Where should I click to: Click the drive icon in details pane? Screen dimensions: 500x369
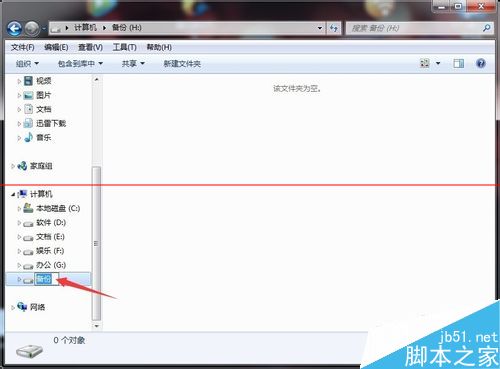tap(29, 351)
